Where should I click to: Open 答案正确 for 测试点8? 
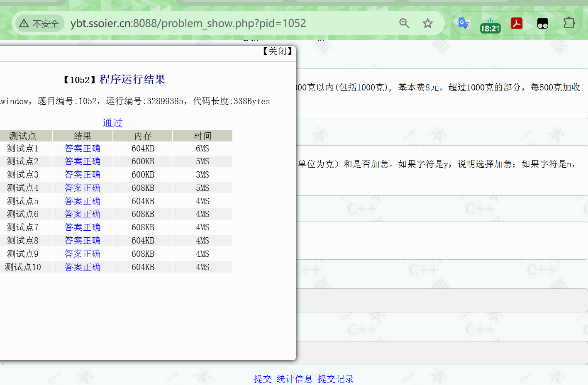(x=83, y=241)
